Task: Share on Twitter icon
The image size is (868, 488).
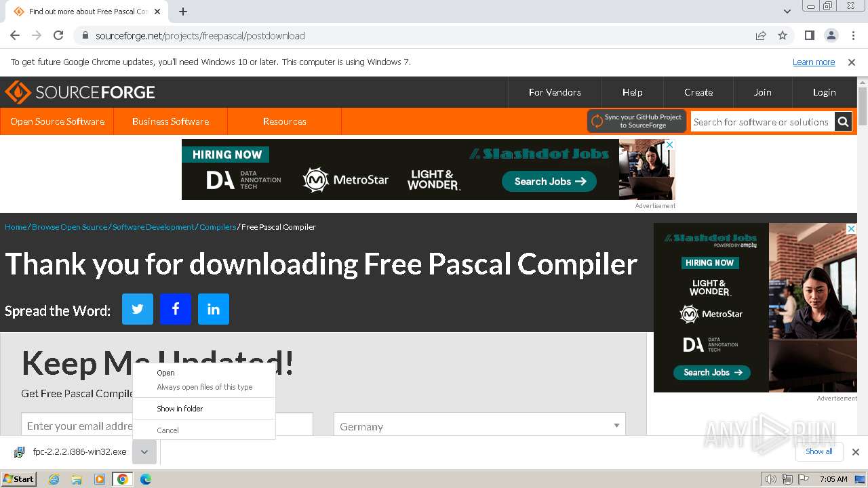Action: [x=138, y=309]
